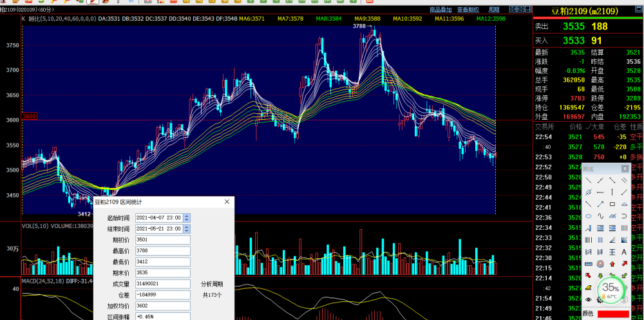Click the 周期 period dropdown

[x=494, y=10]
